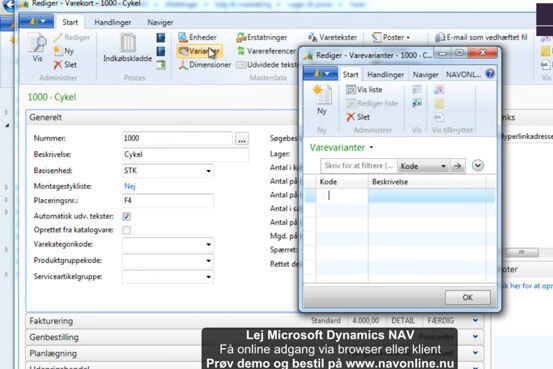553x369 pixels.
Task: Click the notes icon in the Vis tilknyttet group
Action: click(x=439, y=104)
